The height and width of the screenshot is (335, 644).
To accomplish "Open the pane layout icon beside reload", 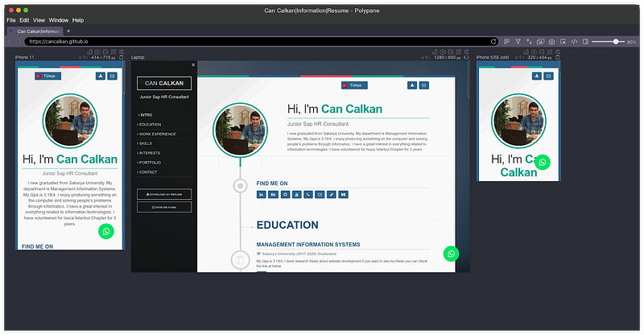I will click(x=507, y=42).
